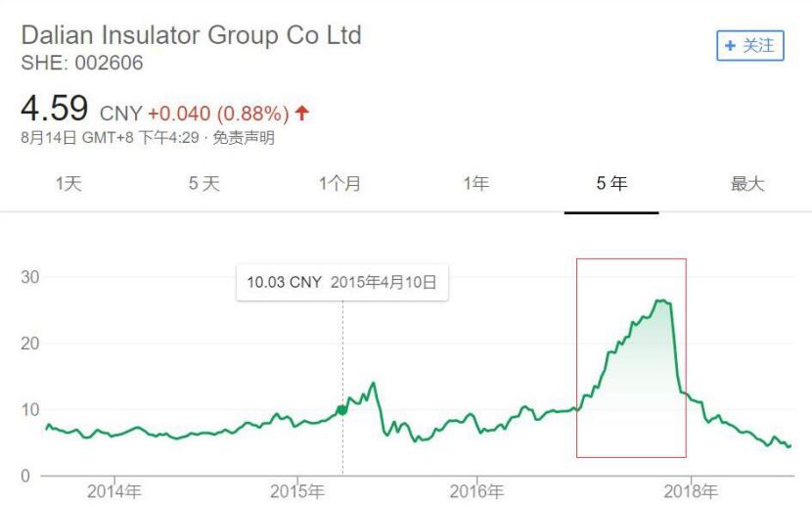Viewport: 812px width, 507px height.
Task: Click the 30 y-axis label
Action: 31,277
